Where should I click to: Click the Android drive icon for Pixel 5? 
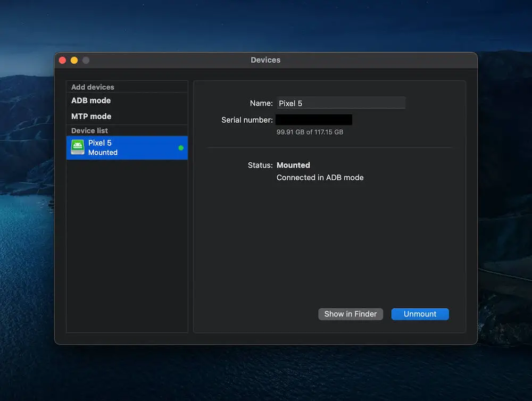pyautogui.click(x=78, y=147)
